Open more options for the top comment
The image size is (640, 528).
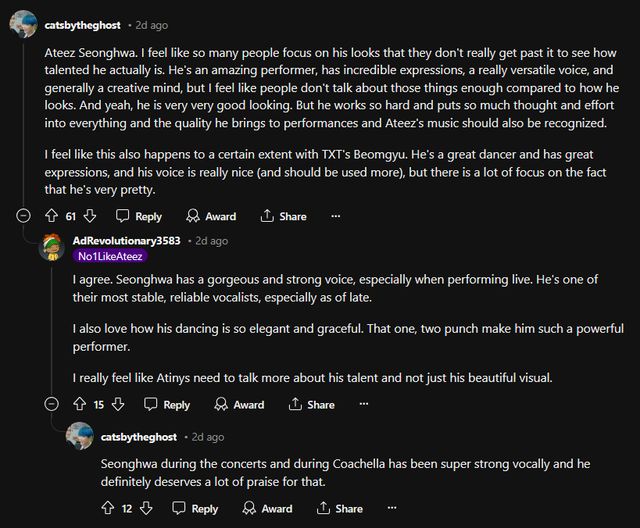(335, 216)
